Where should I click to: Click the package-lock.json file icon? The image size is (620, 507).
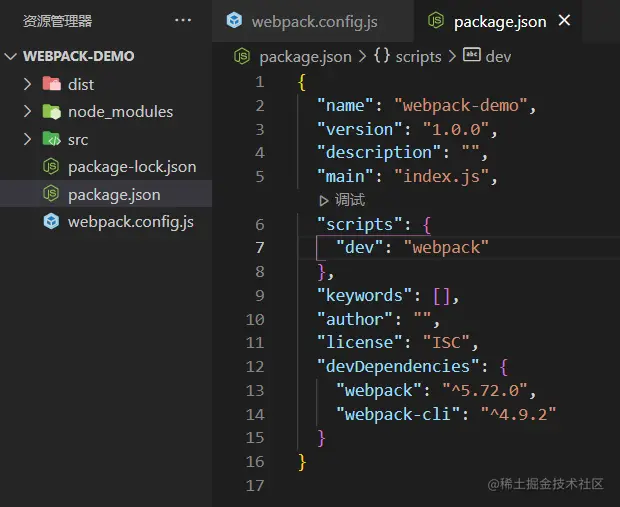[x=51, y=166]
